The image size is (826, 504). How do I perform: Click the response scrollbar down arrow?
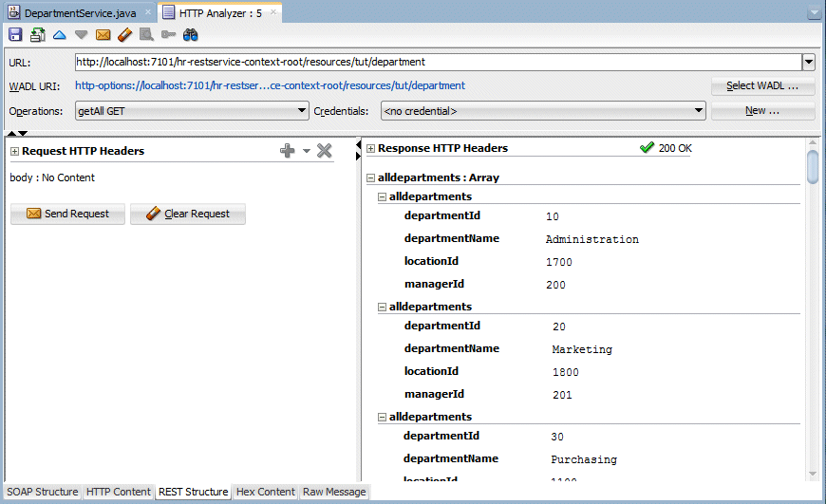click(x=813, y=474)
